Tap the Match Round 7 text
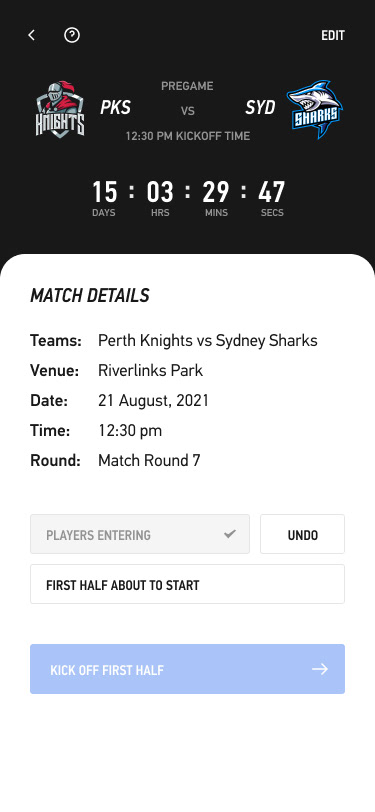375x812 pixels. tap(149, 460)
